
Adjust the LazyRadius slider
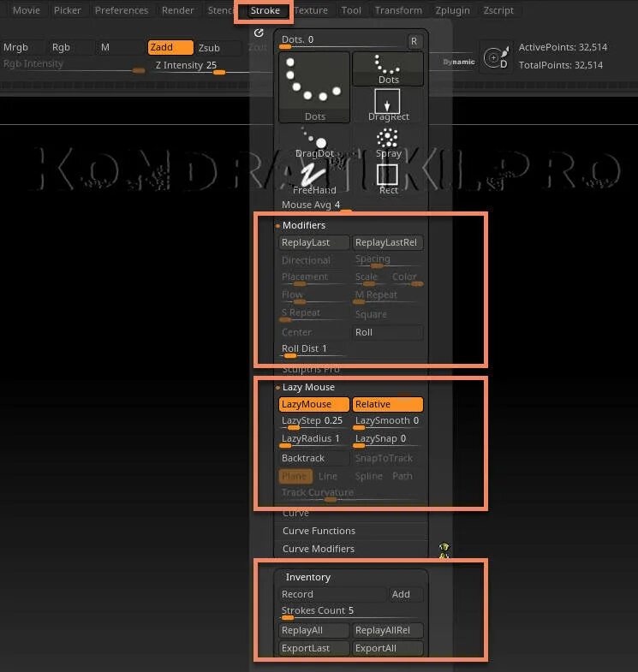(312, 440)
